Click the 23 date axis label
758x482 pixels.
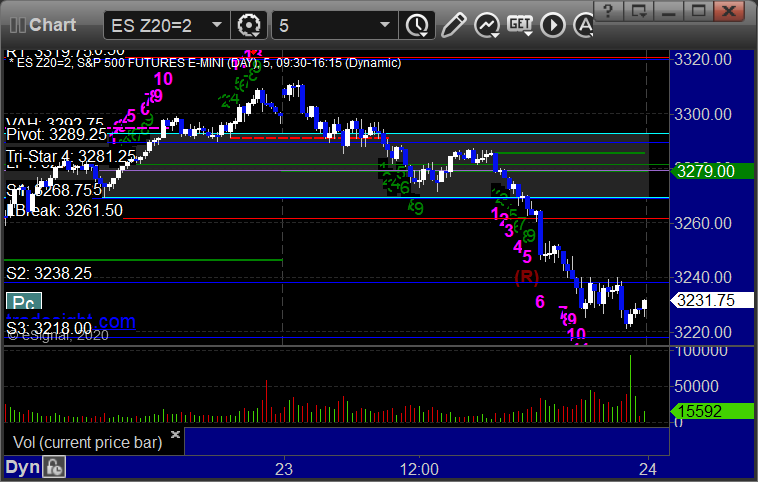pyautogui.click(x=284, y=469)
